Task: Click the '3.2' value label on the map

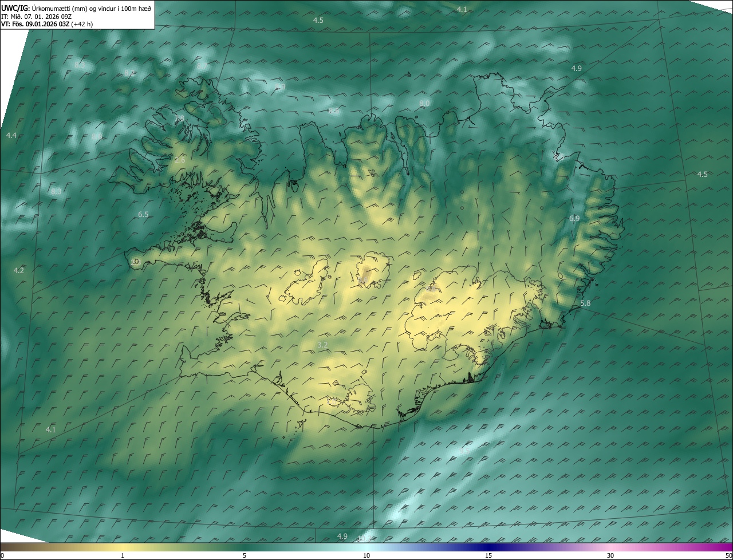Action: [322, 345]
